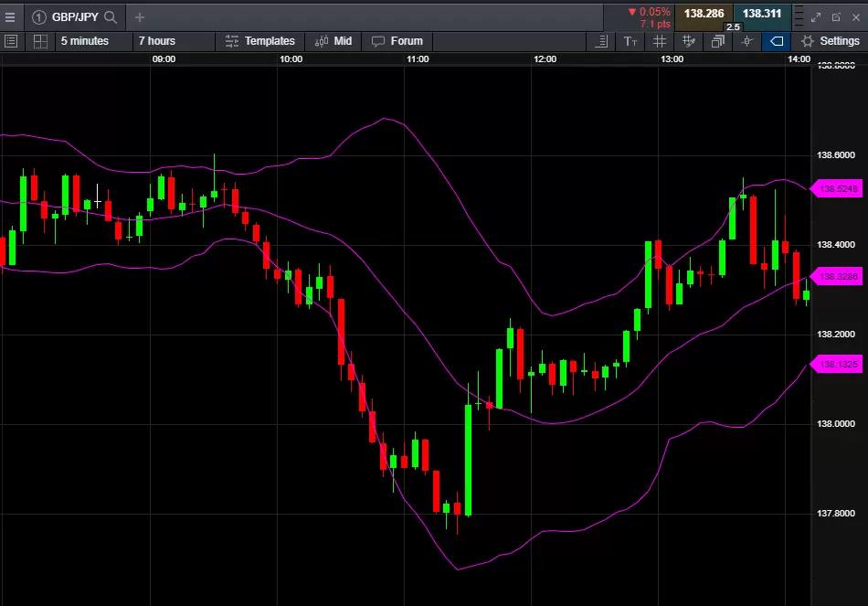
Task: Click the cascade chart windows icon
Action: 717,41
